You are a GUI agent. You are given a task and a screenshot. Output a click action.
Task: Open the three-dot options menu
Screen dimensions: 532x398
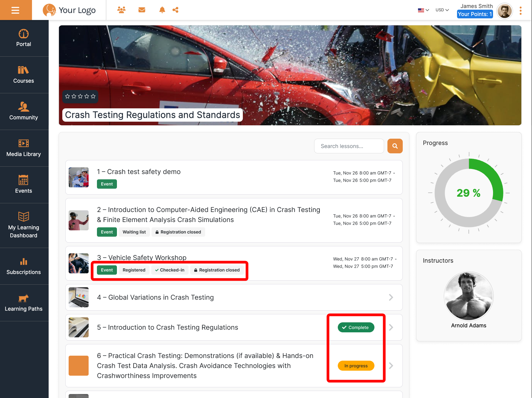coord(520,11)
